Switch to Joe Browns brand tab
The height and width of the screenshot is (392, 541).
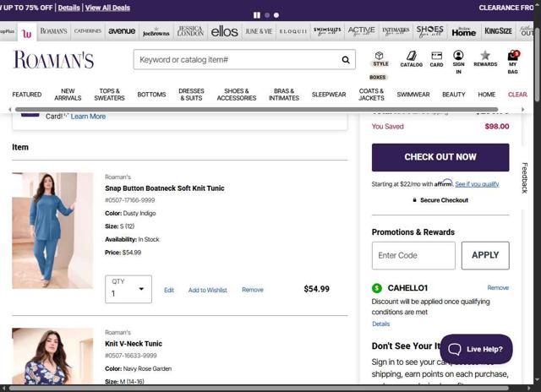pyautogui.click(x=156, y=31)
